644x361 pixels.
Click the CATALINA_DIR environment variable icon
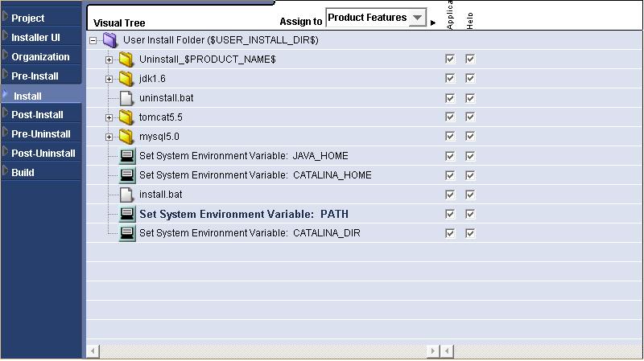click(127, 233)
